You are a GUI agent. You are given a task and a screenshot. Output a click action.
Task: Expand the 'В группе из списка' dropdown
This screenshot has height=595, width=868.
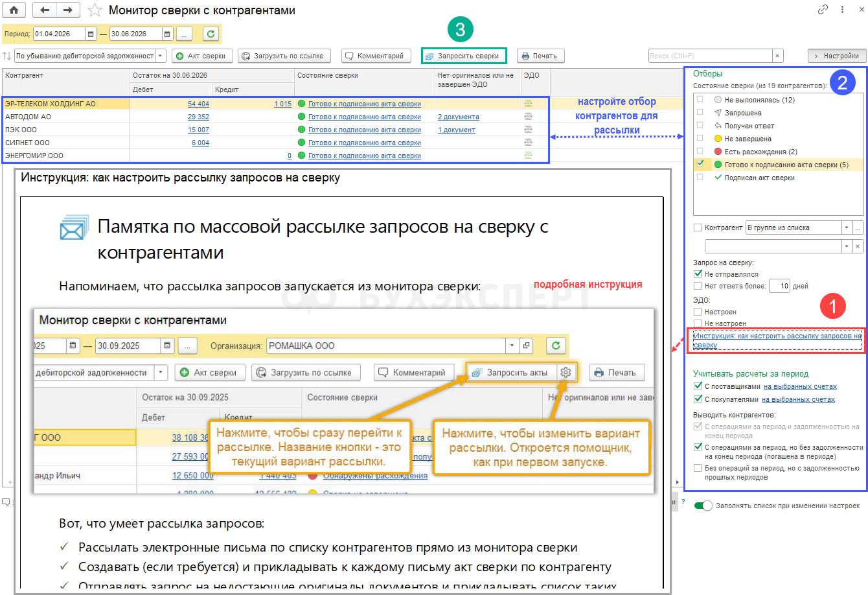(x=847, y=227)
